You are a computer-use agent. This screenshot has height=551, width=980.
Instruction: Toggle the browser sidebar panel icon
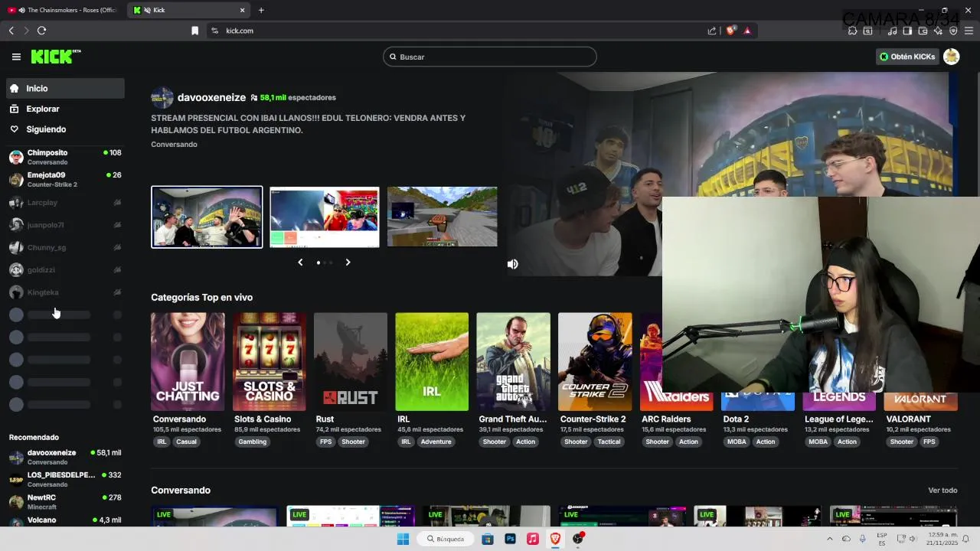coord(907,31)
